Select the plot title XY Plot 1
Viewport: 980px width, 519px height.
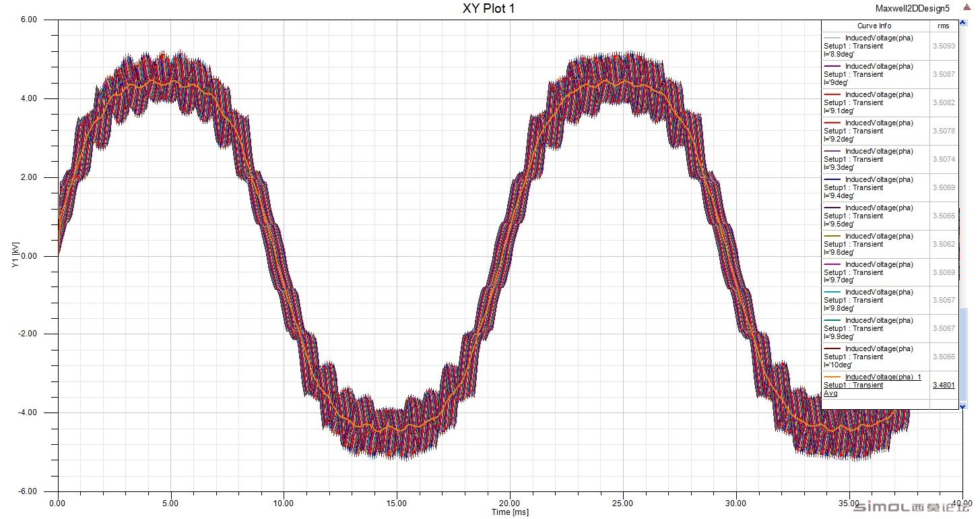[490, 8]
